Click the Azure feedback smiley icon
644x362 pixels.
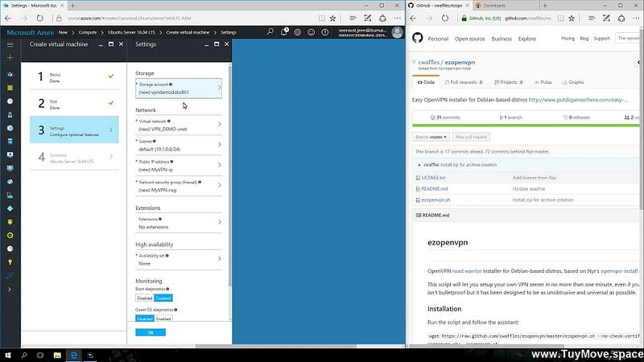(311, 32)
